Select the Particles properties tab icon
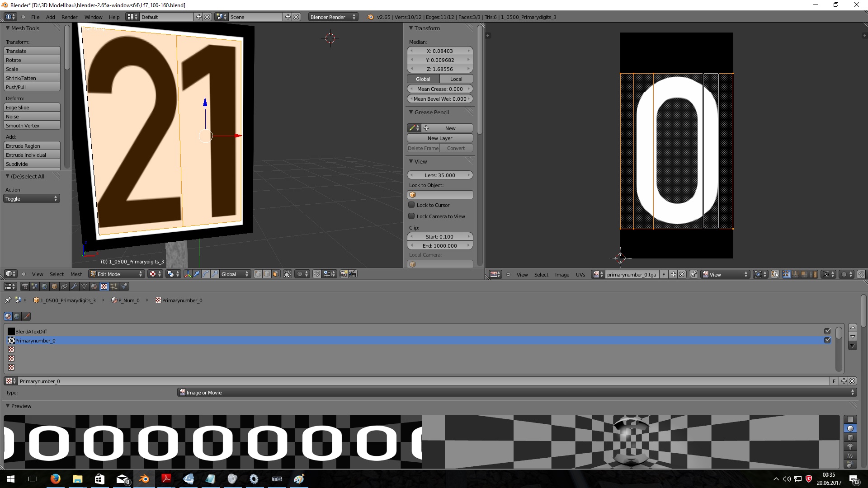 114,286
